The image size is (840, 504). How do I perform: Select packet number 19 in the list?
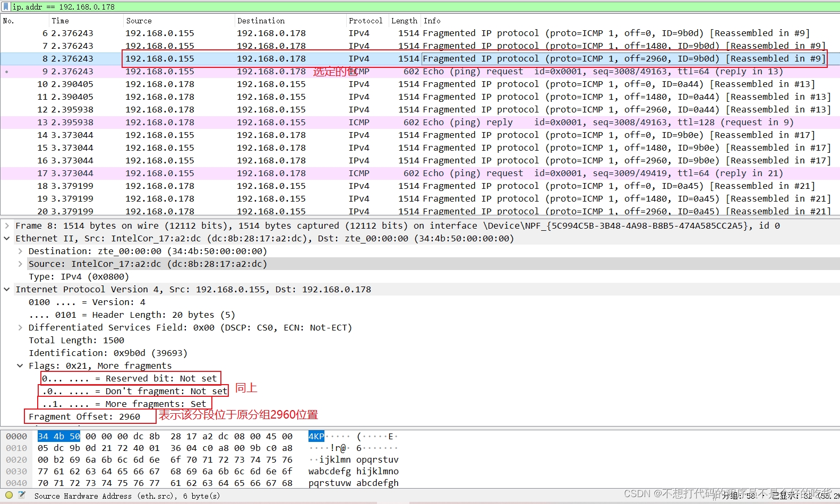420,198
